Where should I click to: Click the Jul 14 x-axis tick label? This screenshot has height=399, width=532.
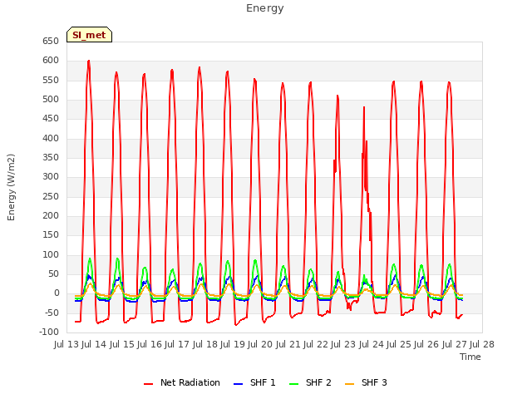click(x=94, y=344)
